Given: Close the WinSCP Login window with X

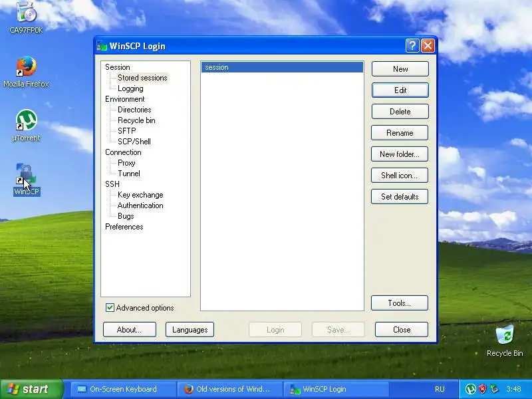Looking at the screenshot, I should click(428, 45).
